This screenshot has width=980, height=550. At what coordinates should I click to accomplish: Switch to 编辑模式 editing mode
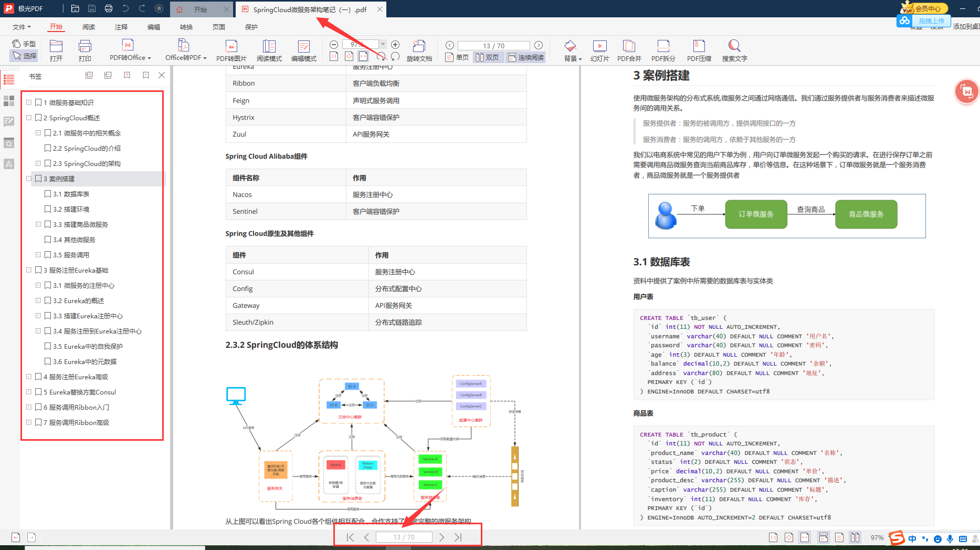click(304, 51)
